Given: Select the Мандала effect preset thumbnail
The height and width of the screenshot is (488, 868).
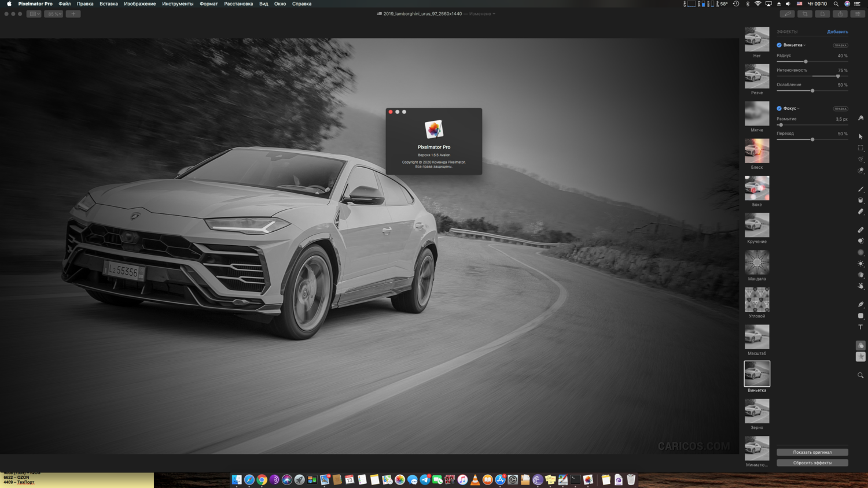Looking at the screenshot, I should [x=757, y=263].
